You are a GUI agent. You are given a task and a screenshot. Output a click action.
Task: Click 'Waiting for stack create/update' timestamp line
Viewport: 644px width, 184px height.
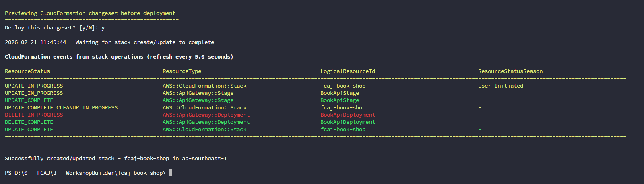(x=109, y=42)
